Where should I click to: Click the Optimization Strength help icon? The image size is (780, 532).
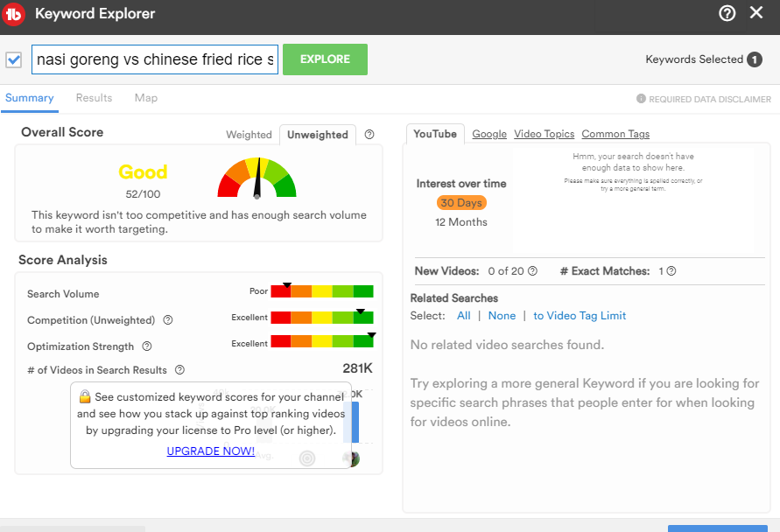pos(147,346)
